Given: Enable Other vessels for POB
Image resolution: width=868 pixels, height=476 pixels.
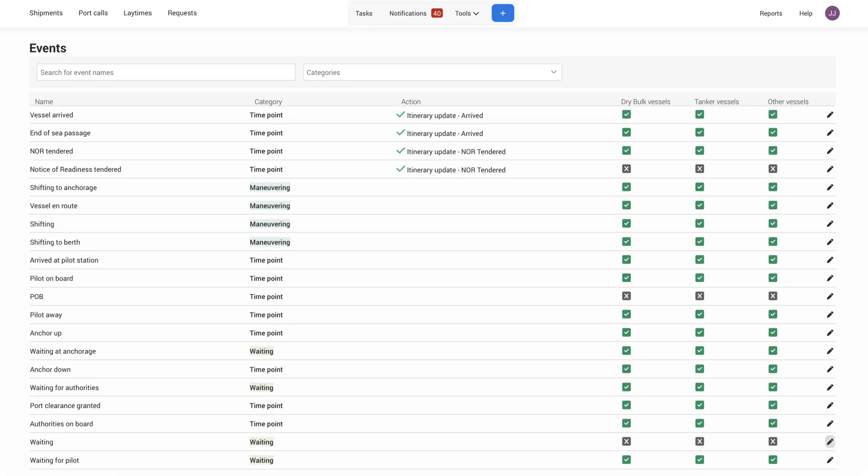Looking at the screenshot, I should tap(773, 296).
